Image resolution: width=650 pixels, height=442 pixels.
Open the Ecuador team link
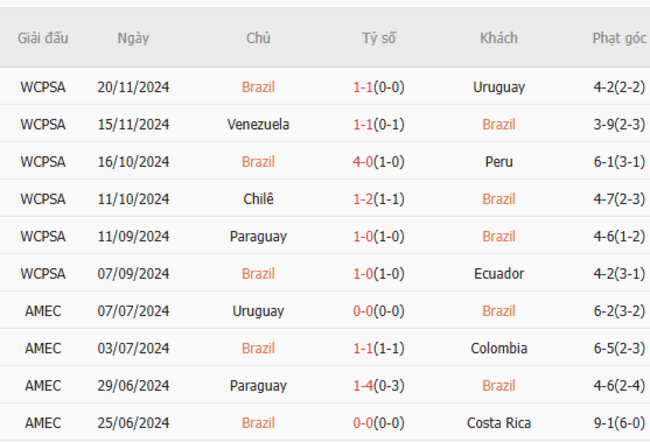click(499, 273)
